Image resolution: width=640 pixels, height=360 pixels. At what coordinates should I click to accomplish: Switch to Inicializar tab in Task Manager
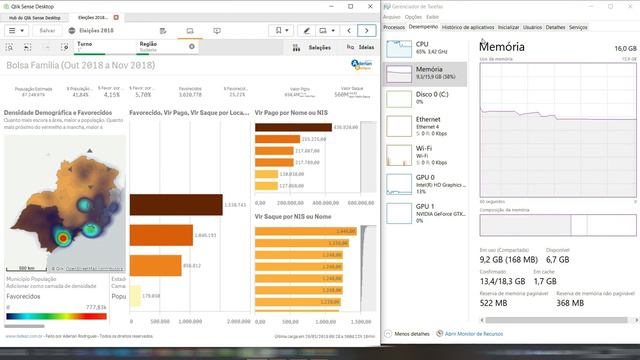[x=508, y=27]
